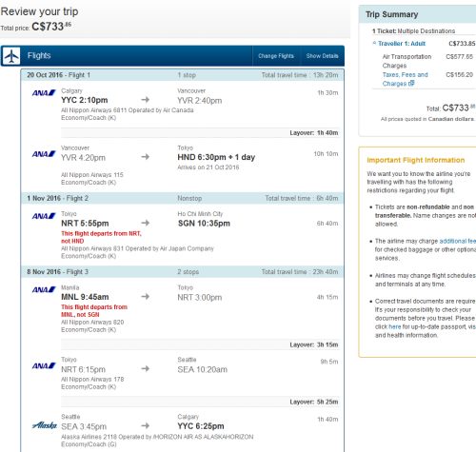Viewport: 476px width, 452px height.
Task: Click arrow between YYC and YVR times
Action: tap(146, 100)
